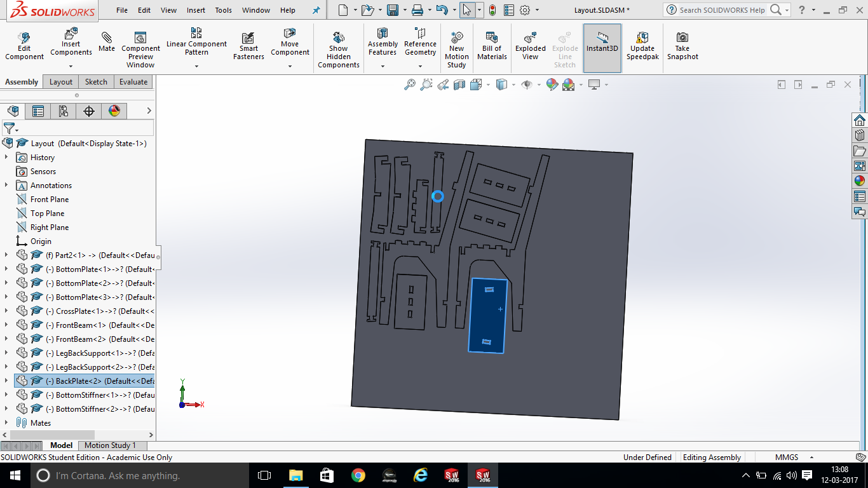Toggle the Select cursor tool
This screenshot has width=868, height=488.
point(467,10)
